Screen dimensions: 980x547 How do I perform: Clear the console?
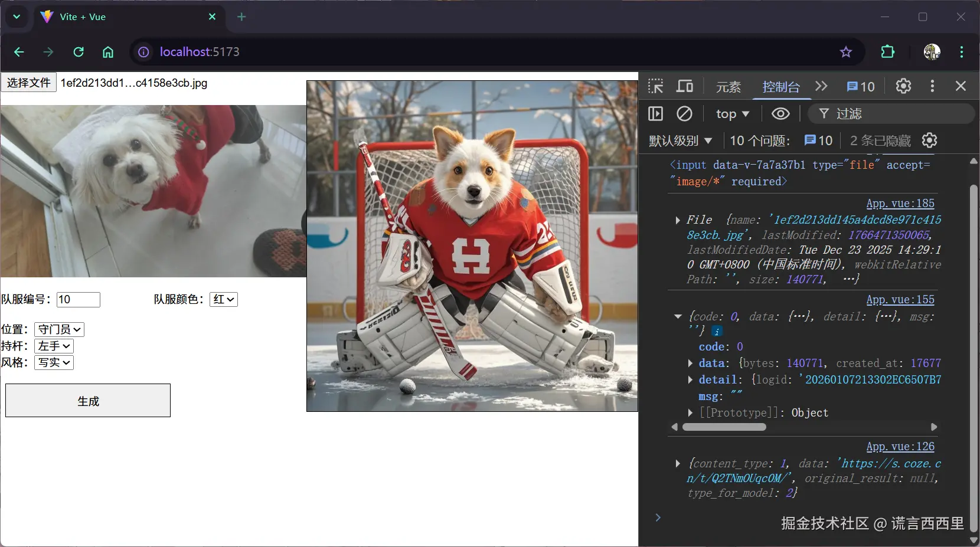pos(684,113)
